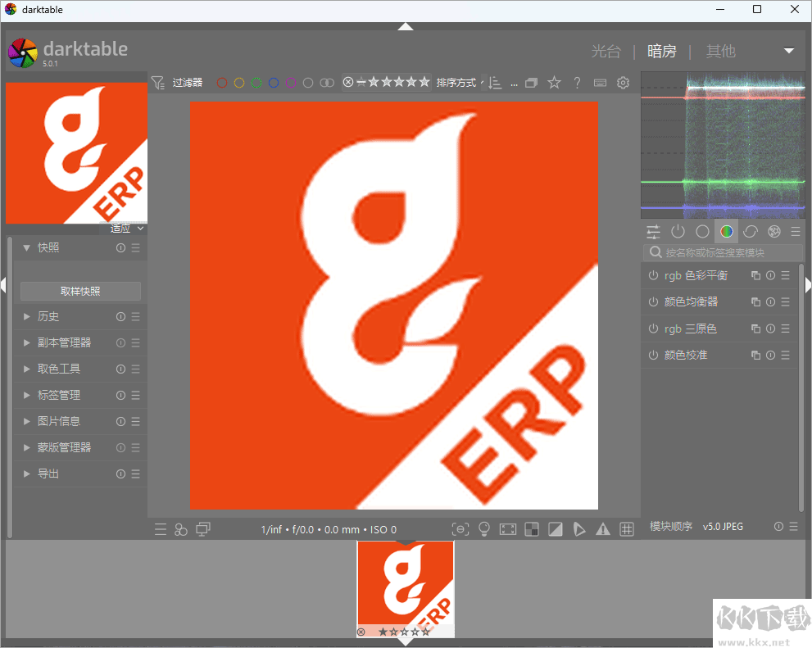
Task: Click the gamut check warning triangle icon
Action: (603, 529)
